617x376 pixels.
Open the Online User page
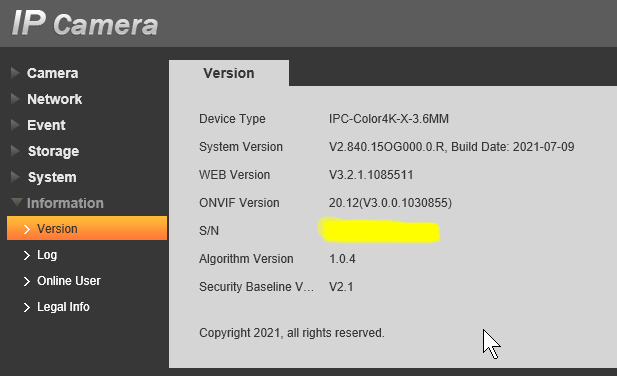coord(69,281)
